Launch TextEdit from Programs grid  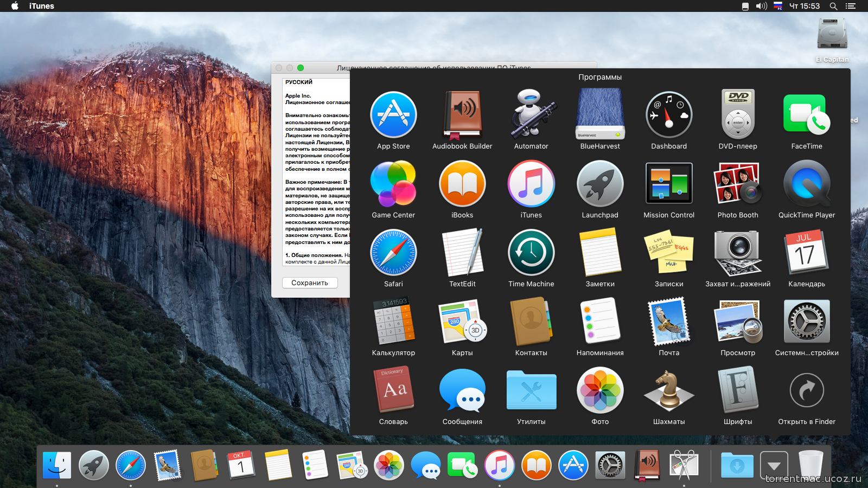click(x=462, y=253)
